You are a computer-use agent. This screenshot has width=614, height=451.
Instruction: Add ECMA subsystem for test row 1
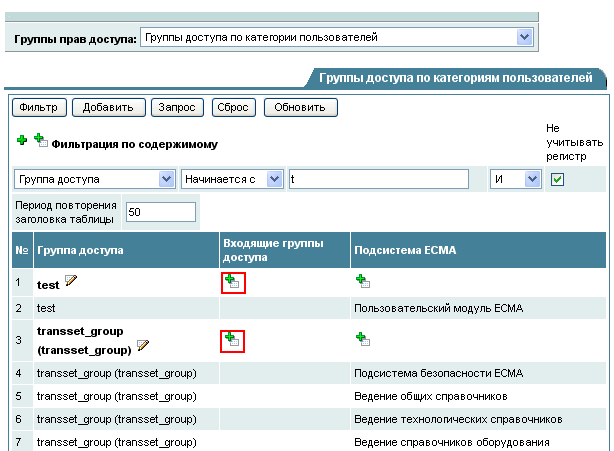pos(363,281)
